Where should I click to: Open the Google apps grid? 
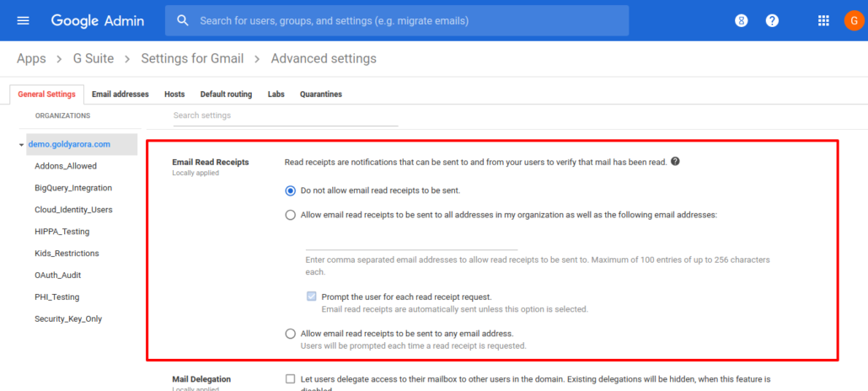(823, 21)
